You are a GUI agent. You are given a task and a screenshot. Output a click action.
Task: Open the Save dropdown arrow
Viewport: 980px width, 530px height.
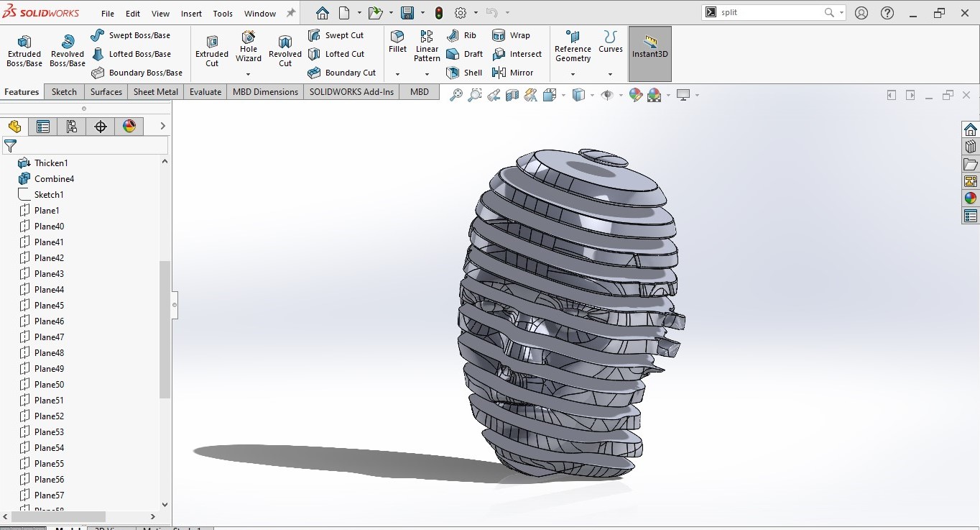422,13
